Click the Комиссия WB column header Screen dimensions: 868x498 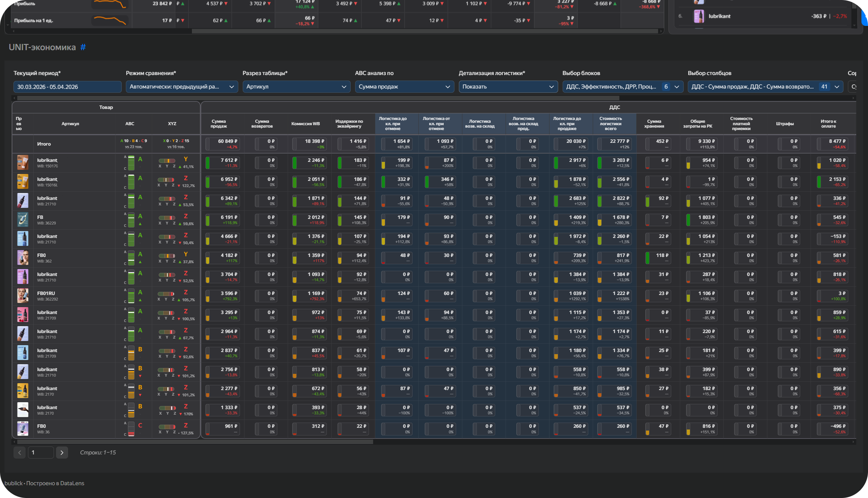305,124
